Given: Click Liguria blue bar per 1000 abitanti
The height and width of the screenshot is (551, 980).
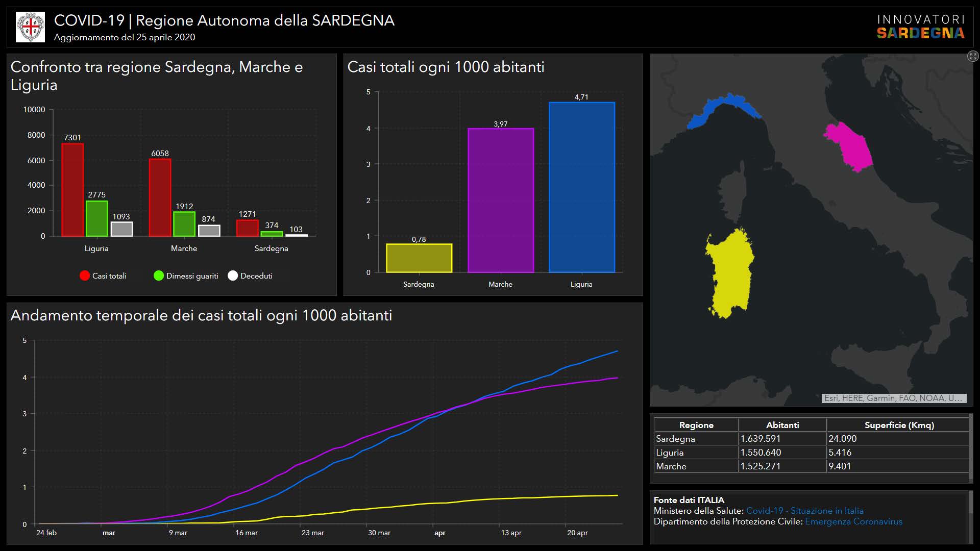Looking at the screenshot, I should [581, 187].
